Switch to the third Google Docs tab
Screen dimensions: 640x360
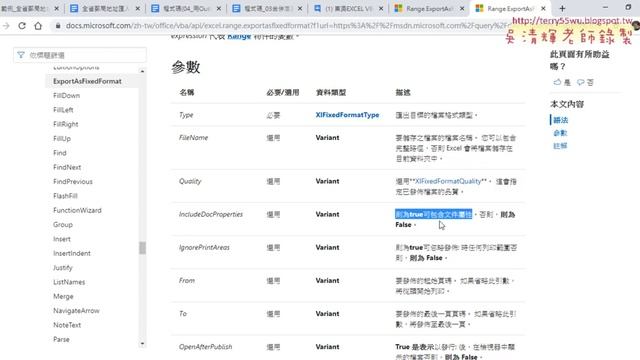click(x=186, y=8)
